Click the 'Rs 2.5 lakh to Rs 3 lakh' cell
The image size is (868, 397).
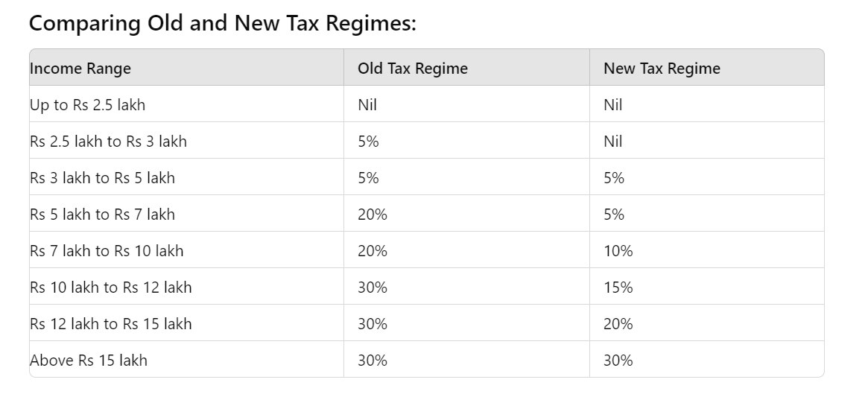(x=109, y=142)
